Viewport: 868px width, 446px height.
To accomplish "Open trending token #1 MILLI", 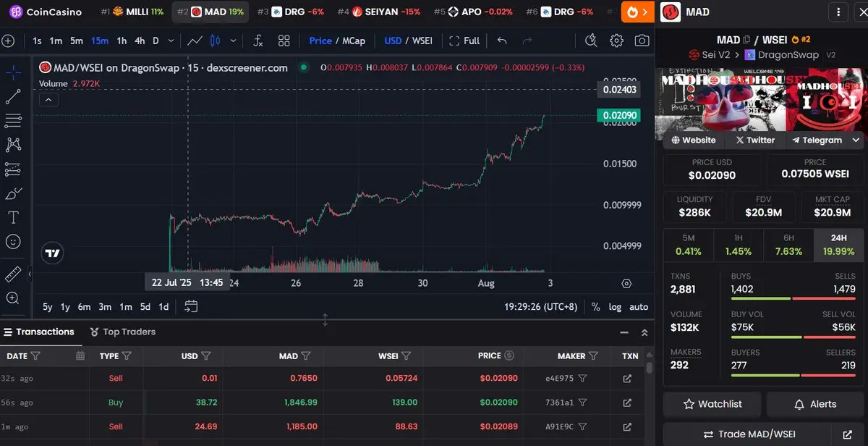I will (x=132, y=12).
